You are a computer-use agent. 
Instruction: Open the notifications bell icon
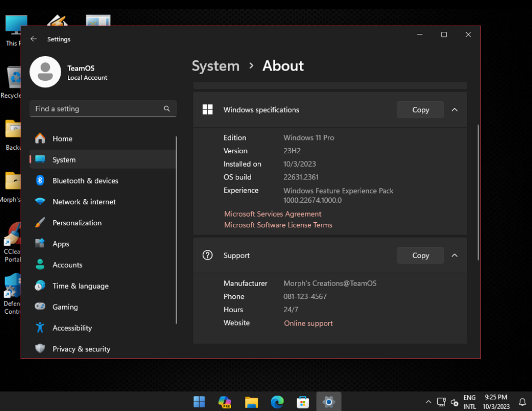523,402
